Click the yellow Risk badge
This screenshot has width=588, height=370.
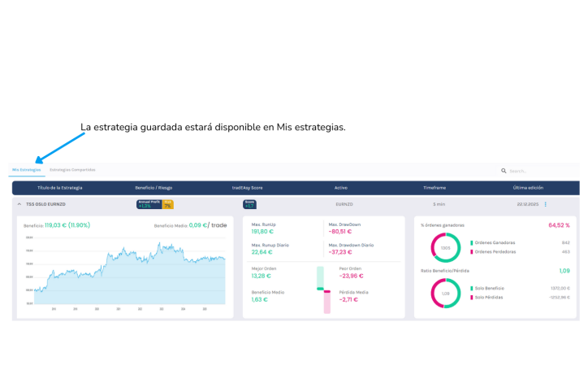pyautogui.click(x=168, y=204)
